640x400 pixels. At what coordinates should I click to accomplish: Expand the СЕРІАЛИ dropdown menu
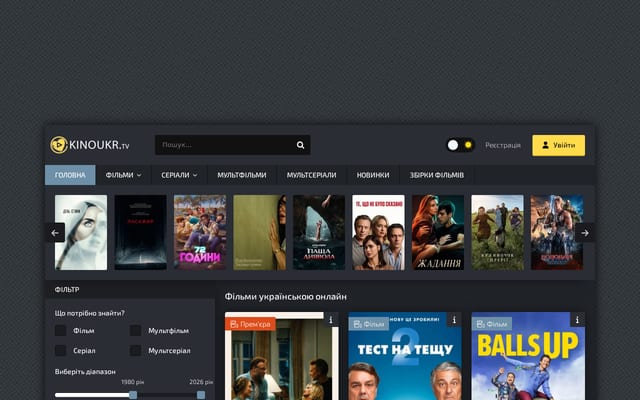click(x=179, y=175)
